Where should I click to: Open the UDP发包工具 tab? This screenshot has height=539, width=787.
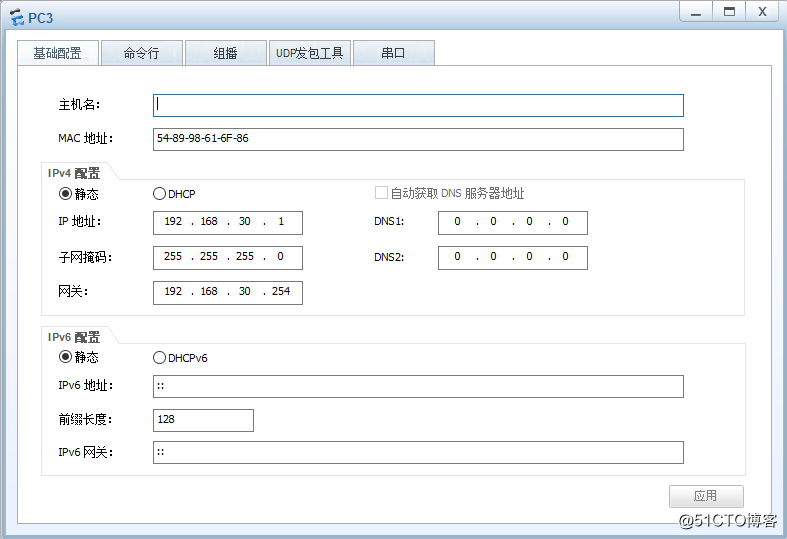pyautogui.click(x=309, y=53)
